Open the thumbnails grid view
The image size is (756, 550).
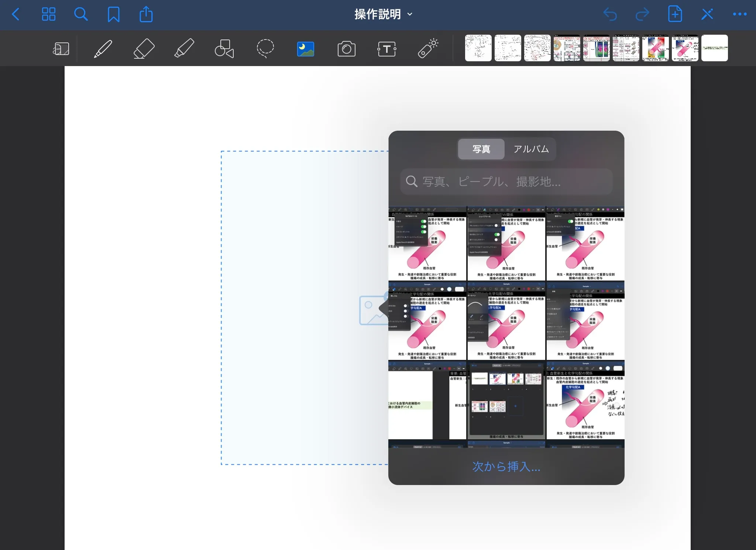click(x=48, y=14)
